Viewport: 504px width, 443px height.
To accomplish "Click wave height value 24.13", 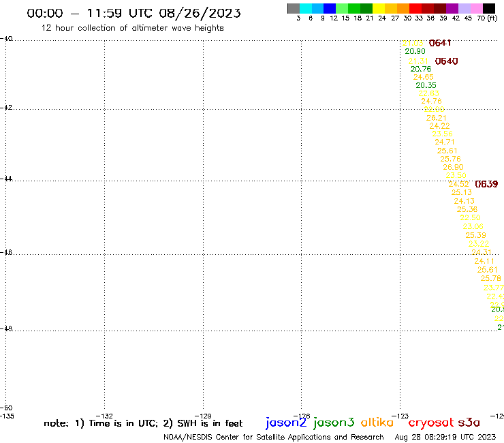I will [464, 201].
